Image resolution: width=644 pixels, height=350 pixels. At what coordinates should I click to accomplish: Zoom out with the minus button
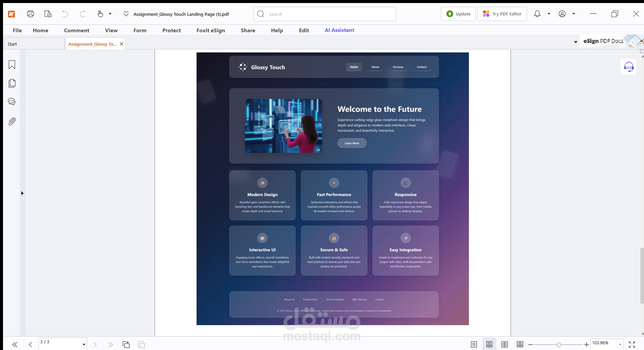click(x=531, y=345)
